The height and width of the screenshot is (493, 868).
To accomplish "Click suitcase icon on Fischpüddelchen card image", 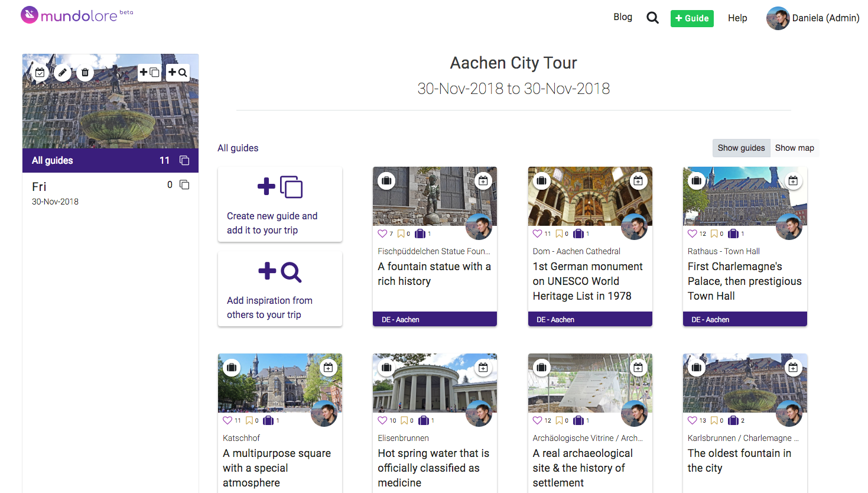I will click(386, 180).
